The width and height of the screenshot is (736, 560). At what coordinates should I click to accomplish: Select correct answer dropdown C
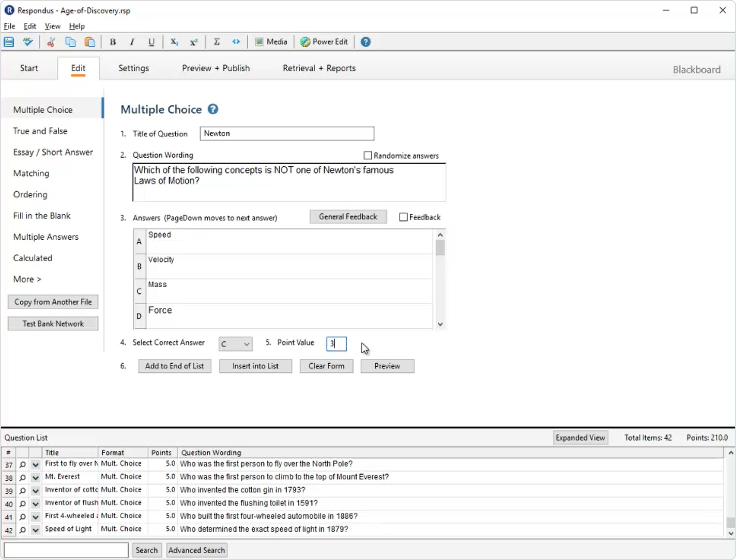click(234, 344)
